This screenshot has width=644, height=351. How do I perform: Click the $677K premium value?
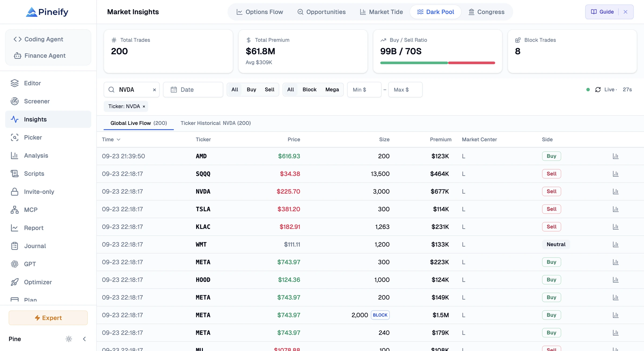click(x=440, y=191)
